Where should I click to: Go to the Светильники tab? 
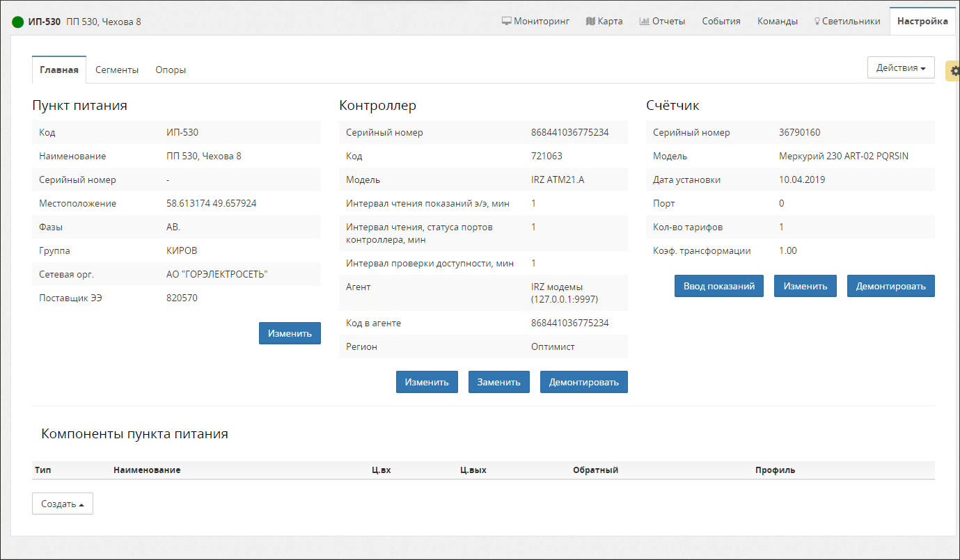pyautogui.click(x=847, y=21)
